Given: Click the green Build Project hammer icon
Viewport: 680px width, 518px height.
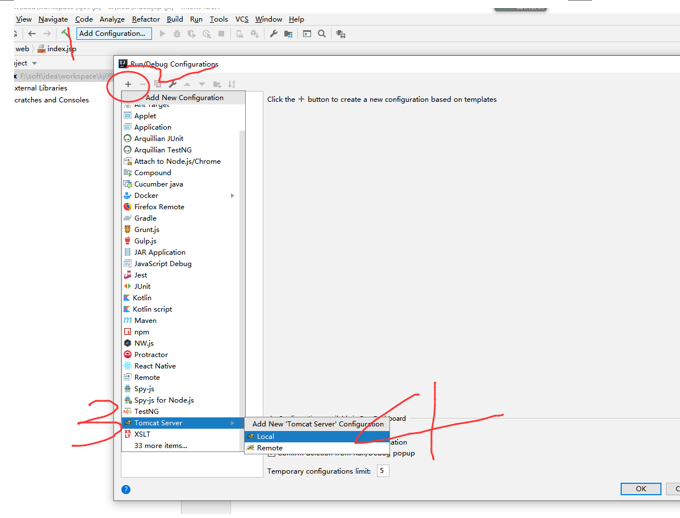Looking at the screenshot, I should [x=65, y=33].
